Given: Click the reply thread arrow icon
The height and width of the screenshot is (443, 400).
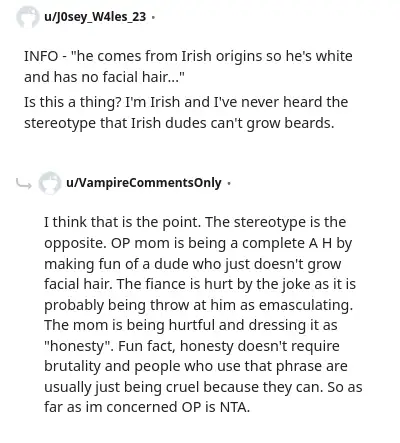Looking at the screenshot, I should click(x=24, y=183).
